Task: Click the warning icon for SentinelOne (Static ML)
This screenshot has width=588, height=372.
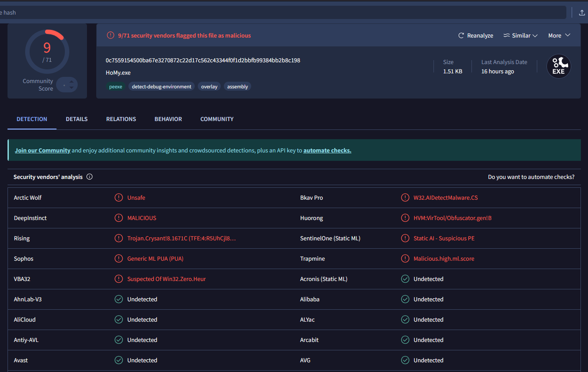Action: (405, 238)
